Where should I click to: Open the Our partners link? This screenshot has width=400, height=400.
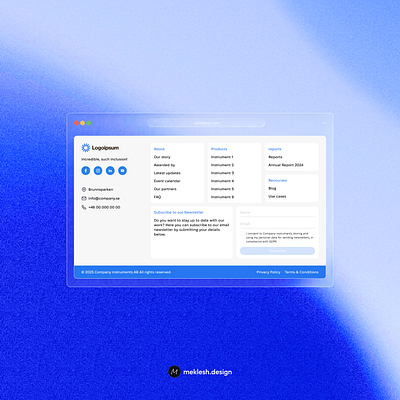coord(165,189)
